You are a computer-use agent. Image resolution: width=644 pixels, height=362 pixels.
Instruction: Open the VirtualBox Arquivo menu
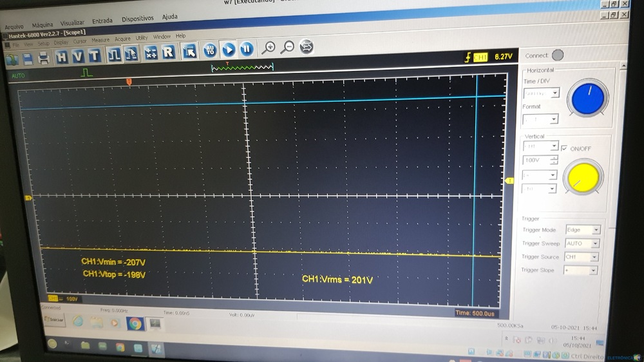coord(14,27)
